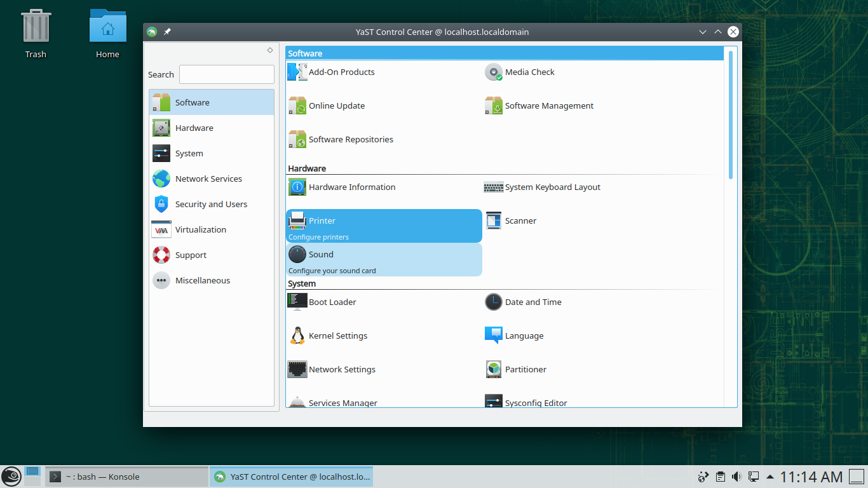
Task: Open the openSUSE application launcher
Action: point(11,477)
